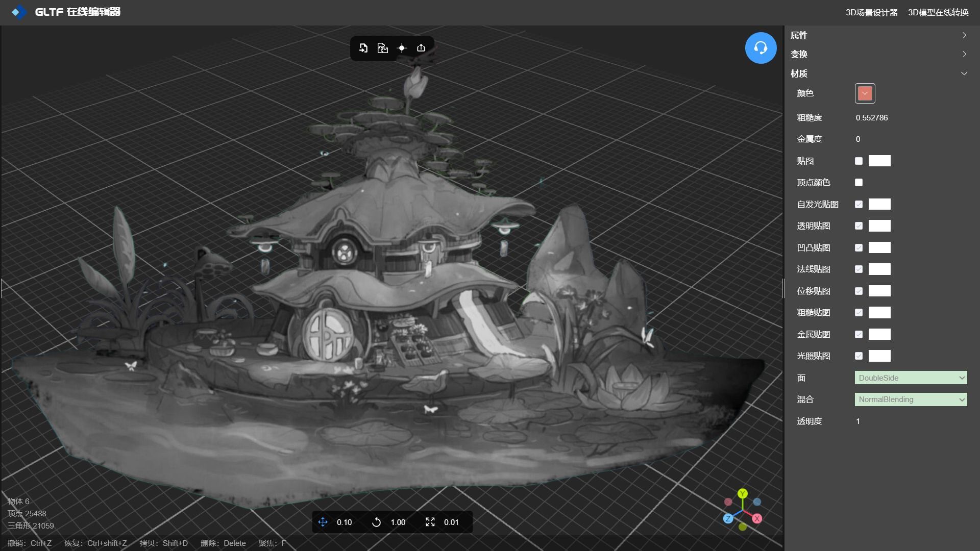Uncheck the 光照贴图 checkbox
980x551 pixels.
pyautogui.click(x=859, y=356)
